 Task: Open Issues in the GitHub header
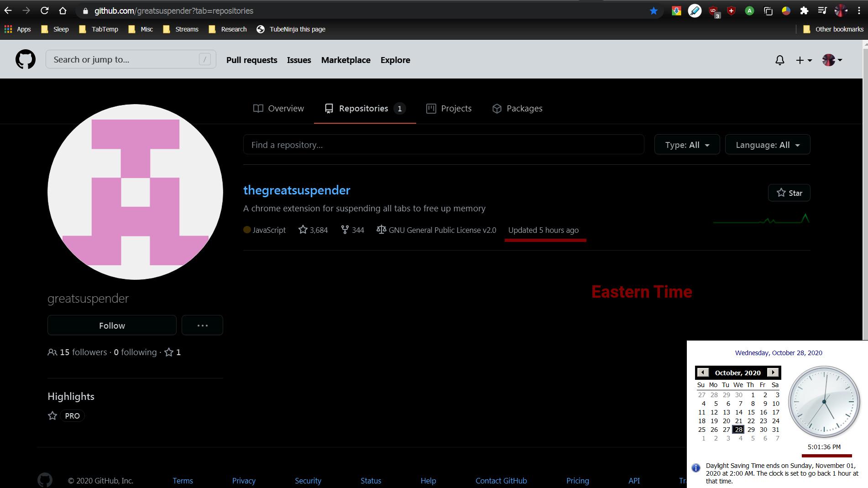click(x=299, y=60)
